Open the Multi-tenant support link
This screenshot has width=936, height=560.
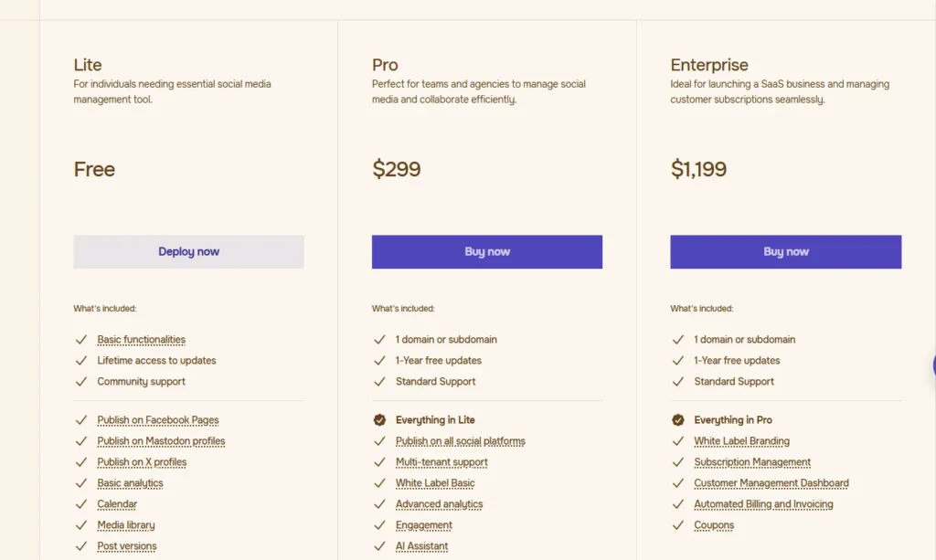coord(441,462)
